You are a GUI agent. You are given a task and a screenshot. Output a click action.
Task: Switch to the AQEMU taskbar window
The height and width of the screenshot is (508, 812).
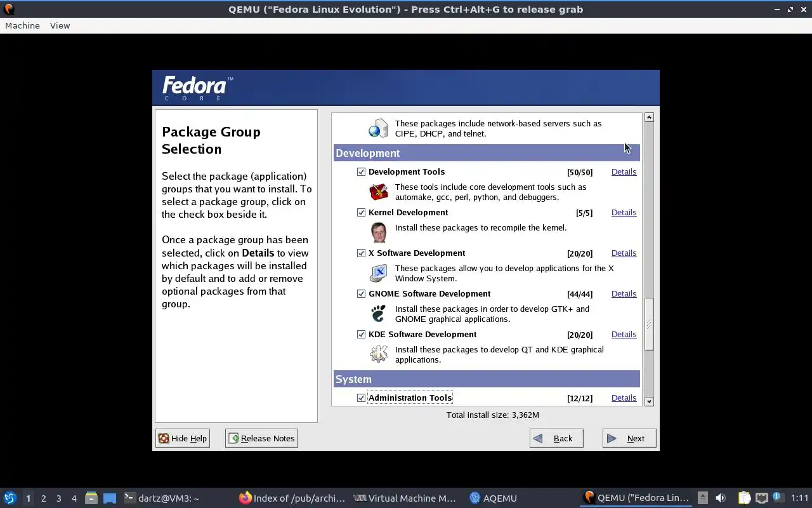pyautogui.click(x=493, y=498)
